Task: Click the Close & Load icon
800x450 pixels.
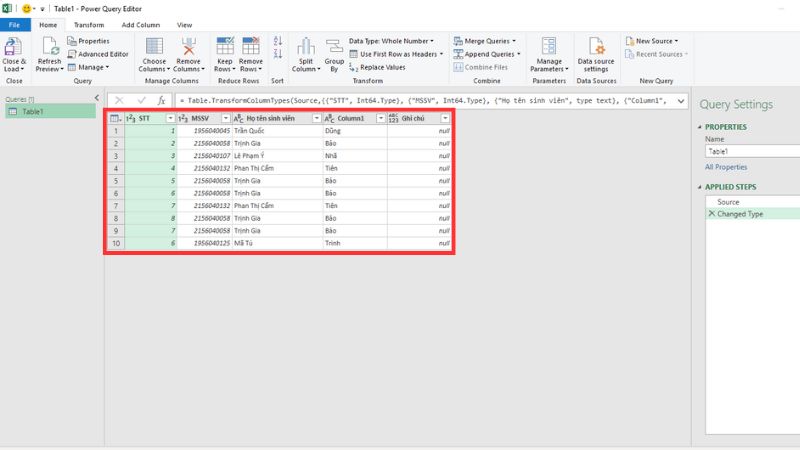Action: tap(14, 49)
